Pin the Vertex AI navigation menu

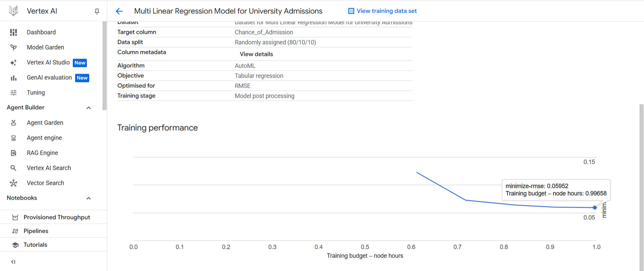[97, 11]
